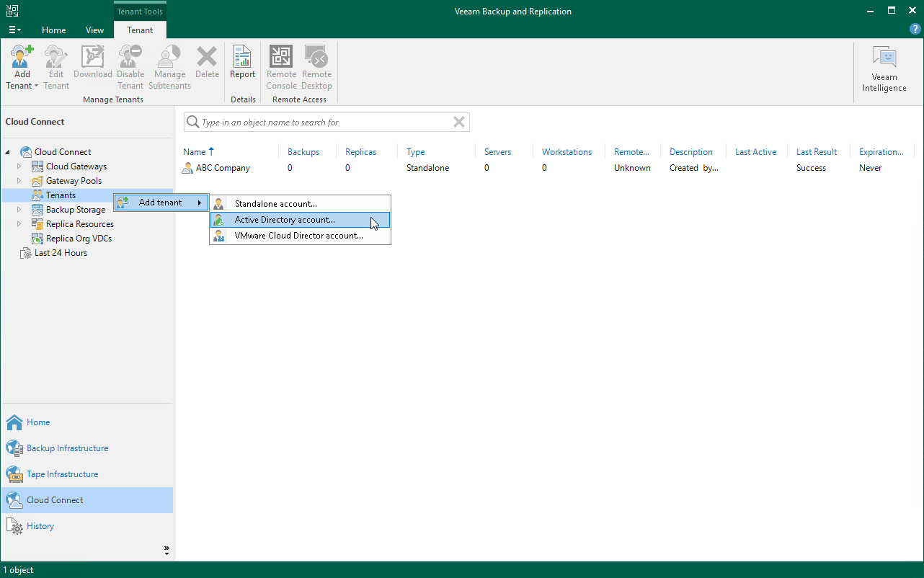This screenshot has height=578, width=924.
Task: Open the Add tenant context menu item
Action: click(x=161, y=203)
